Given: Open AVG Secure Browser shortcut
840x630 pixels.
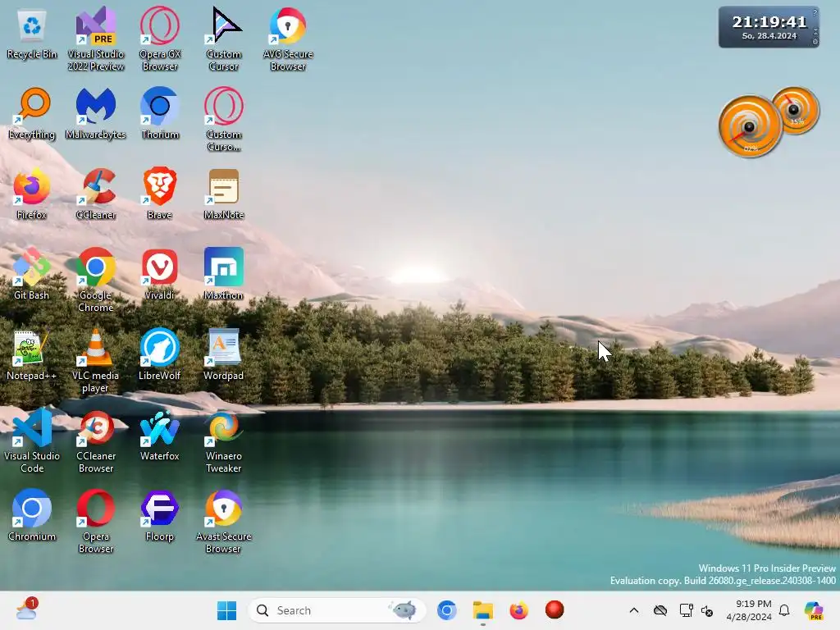Looking at the screenshot, I should (x=288, y=39).
